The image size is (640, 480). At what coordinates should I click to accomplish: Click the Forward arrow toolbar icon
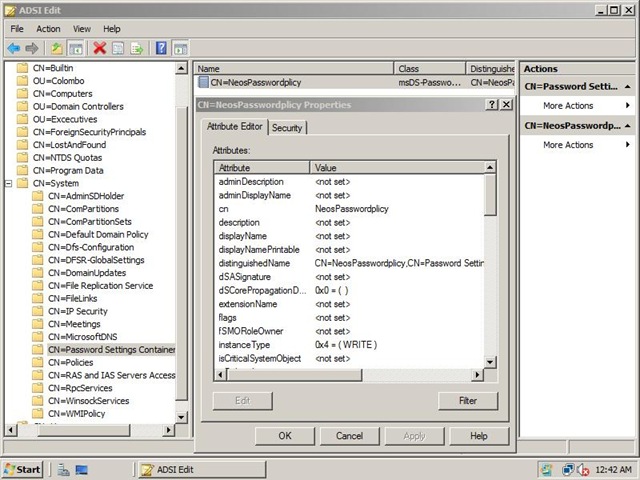coord(32,49)
